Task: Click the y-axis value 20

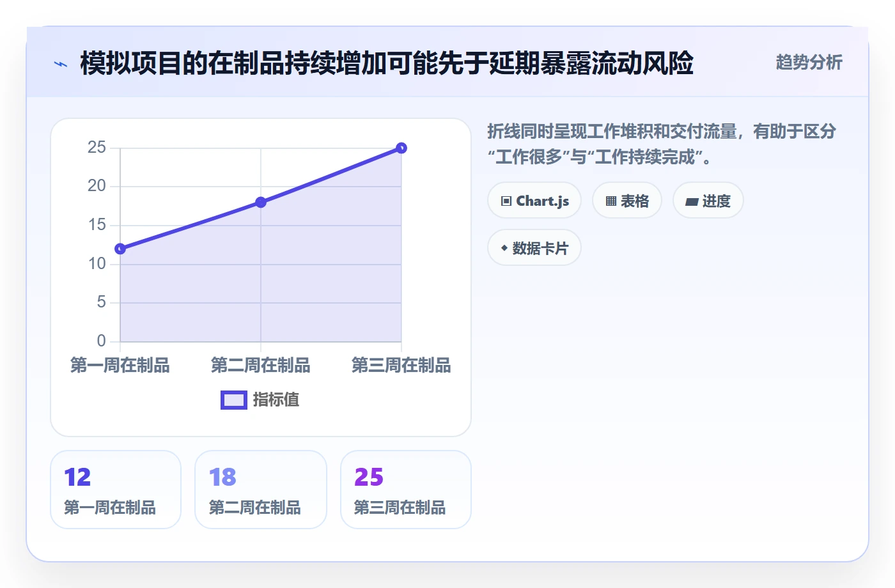Action: pyautogui.click(x=97, y=186)
